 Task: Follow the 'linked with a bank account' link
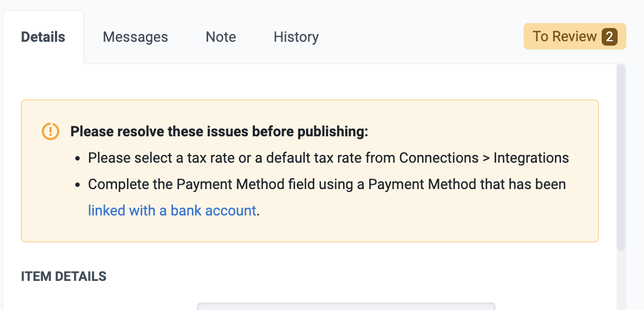172,210
